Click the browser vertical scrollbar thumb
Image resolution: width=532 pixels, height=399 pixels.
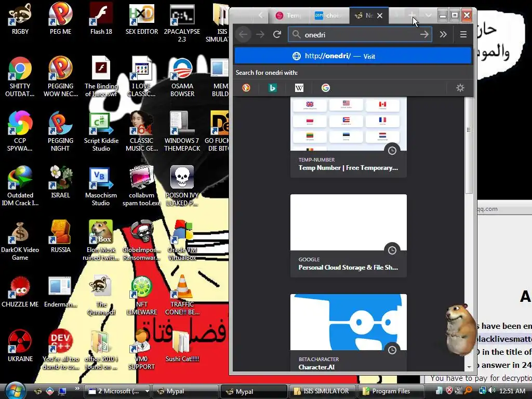point(469,145)
